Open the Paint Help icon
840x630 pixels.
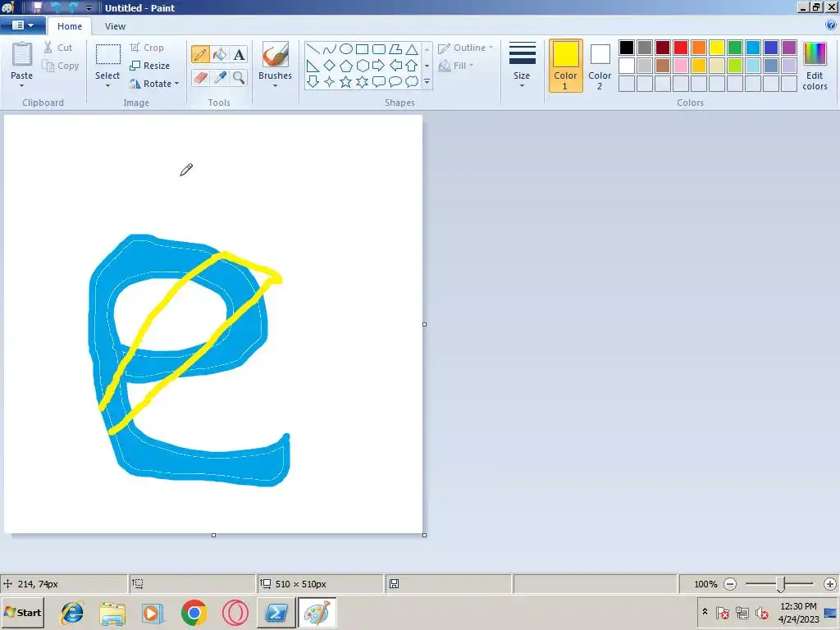831,25
